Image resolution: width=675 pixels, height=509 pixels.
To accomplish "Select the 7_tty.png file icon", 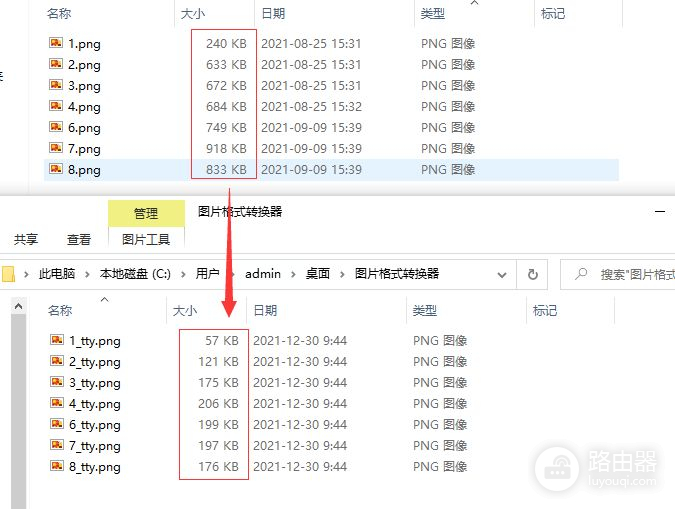I will point(57,445).
